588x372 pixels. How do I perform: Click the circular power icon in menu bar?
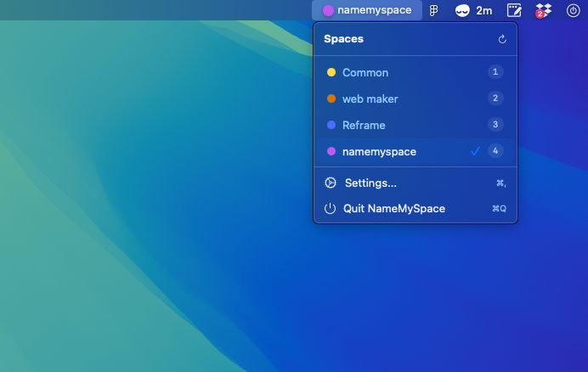[573, 10]
